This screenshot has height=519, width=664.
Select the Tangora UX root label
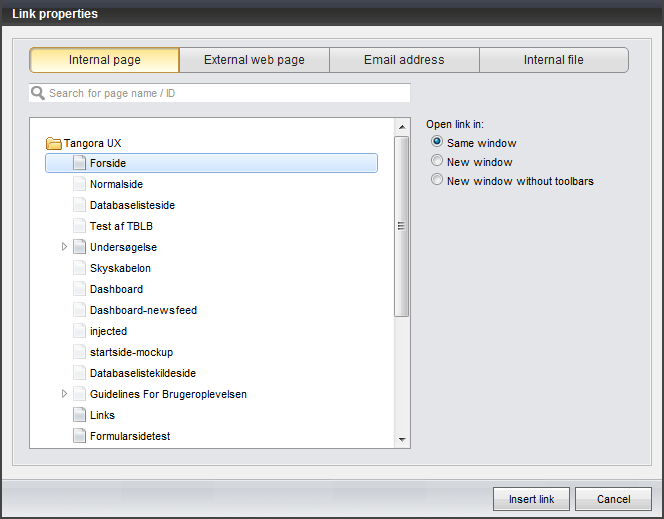(92, 143)
